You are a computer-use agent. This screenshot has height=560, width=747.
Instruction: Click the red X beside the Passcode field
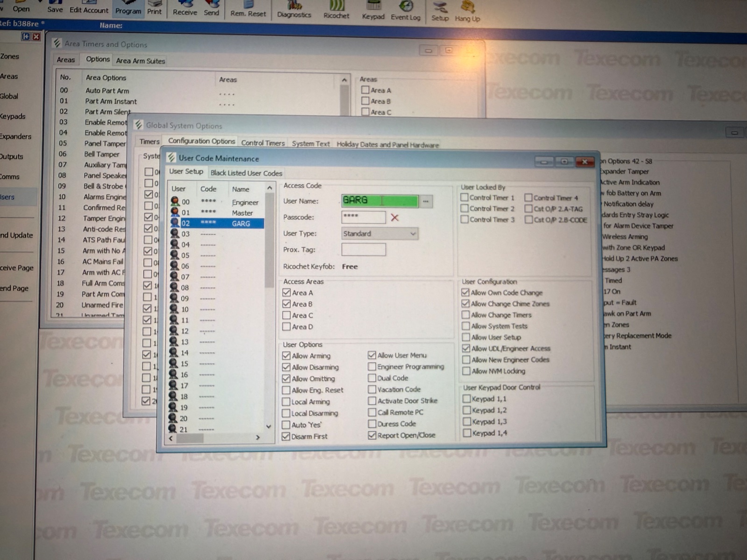395,217
